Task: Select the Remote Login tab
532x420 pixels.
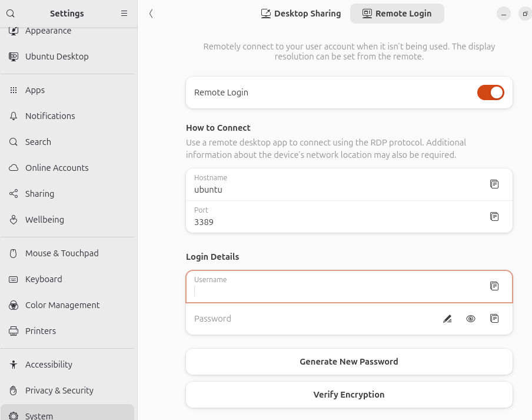Action: point(397,14)
